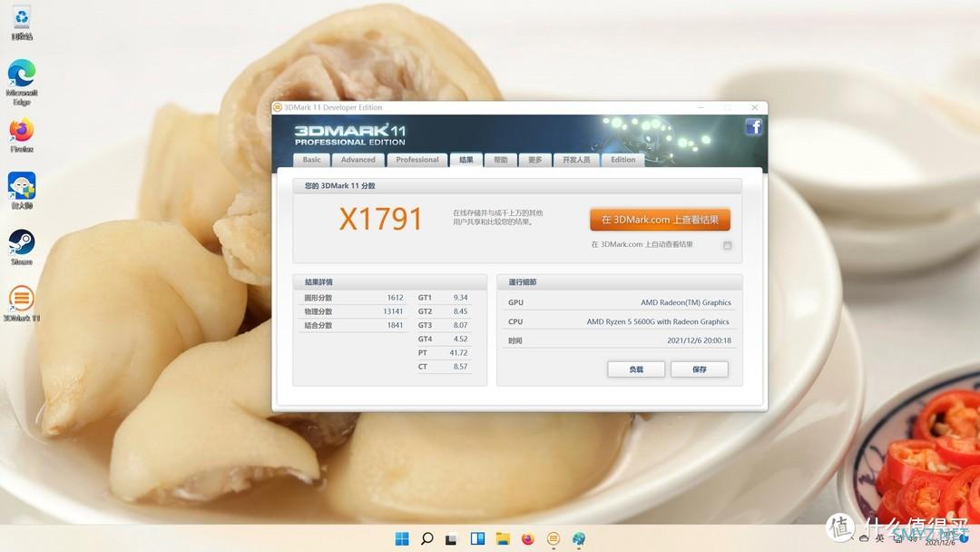The width and height of the screenshot is (980, 552).
Task: Open Microsoft Edge desktop shortcut
Action: click(x=22, y=82)
